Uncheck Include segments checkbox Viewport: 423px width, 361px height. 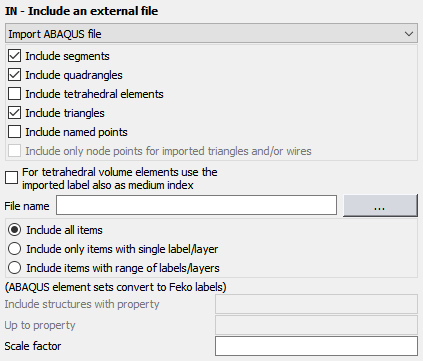(14, 56)
